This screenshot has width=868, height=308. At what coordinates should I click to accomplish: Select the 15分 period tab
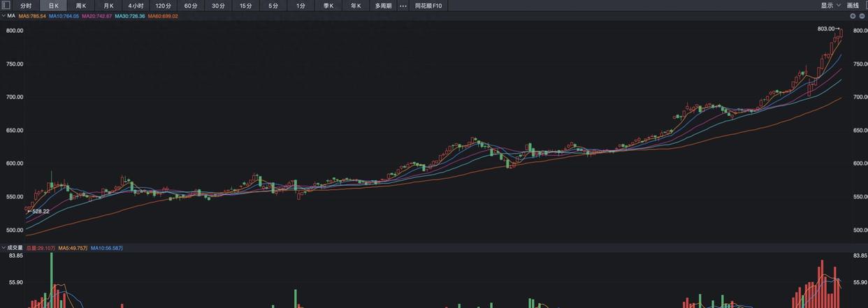(246, 6)
